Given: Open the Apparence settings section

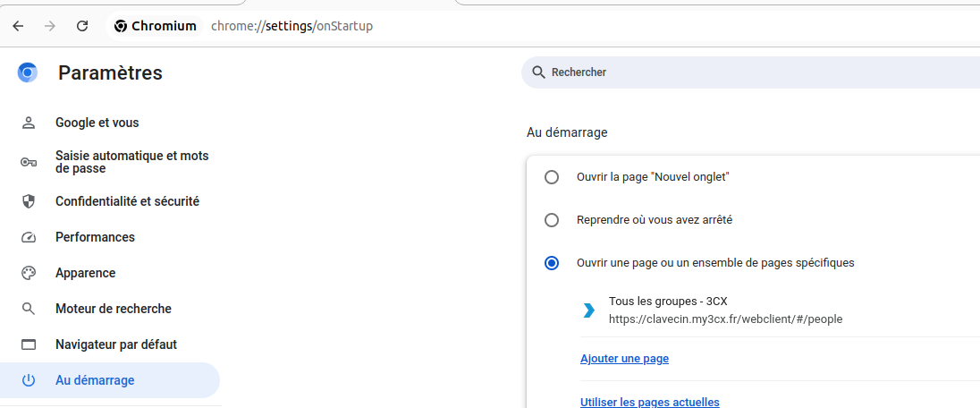Looking at the screenshot, I should (x=85, y=273).
